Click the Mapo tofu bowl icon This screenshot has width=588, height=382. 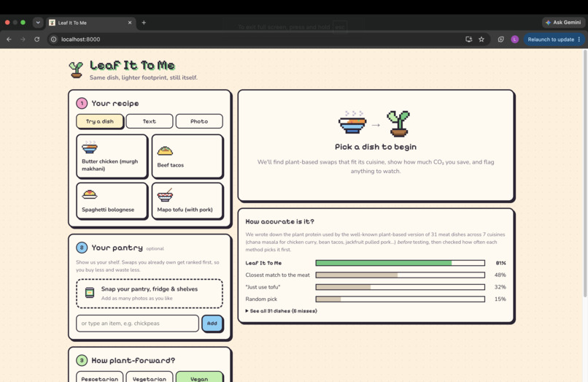(165, 195)
